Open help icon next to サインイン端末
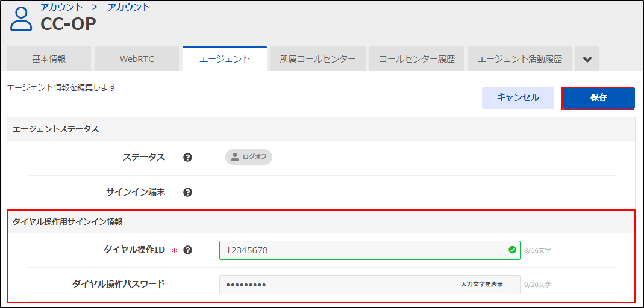644x308 pixels. point(187,192)
